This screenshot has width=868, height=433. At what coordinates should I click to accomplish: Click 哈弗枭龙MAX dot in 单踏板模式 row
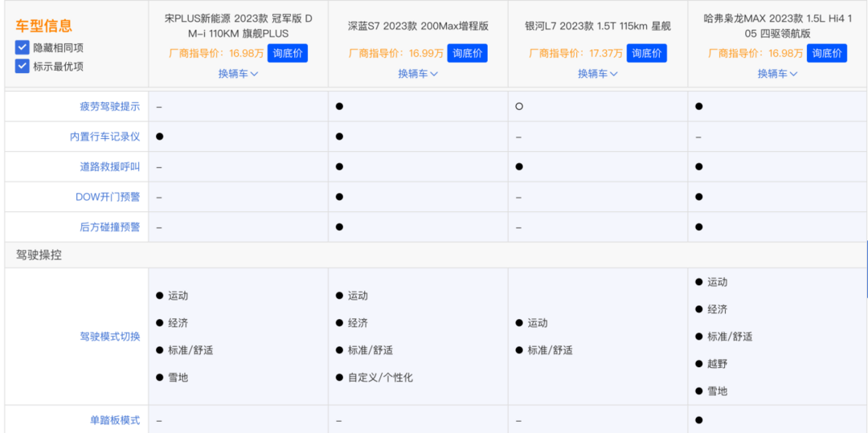[x=698, y=419]
